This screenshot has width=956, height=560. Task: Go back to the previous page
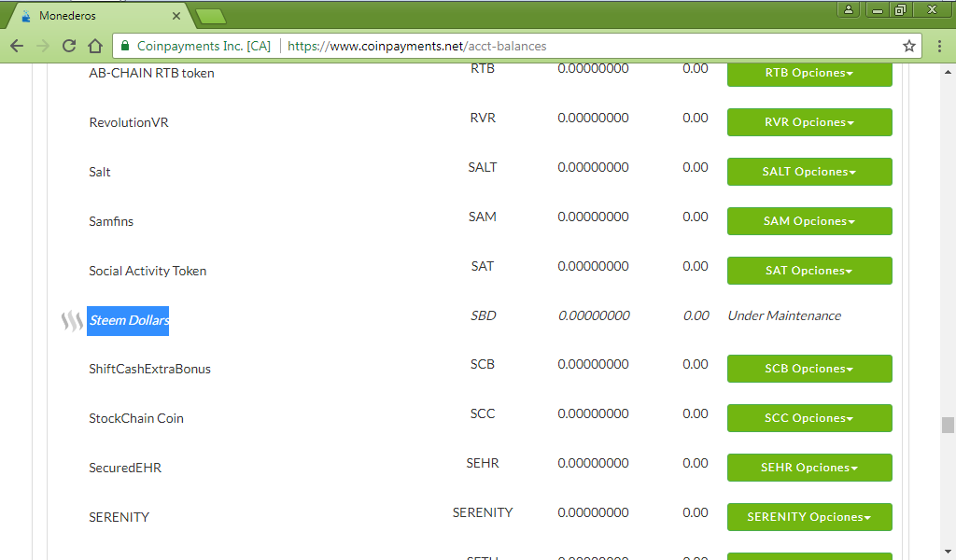pyautogui.click(x=17, y=46)
